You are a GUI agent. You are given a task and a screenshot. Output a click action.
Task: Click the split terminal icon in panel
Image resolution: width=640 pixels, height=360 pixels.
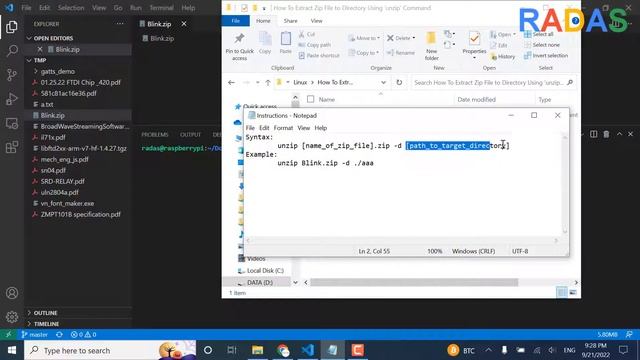point(593,134)
